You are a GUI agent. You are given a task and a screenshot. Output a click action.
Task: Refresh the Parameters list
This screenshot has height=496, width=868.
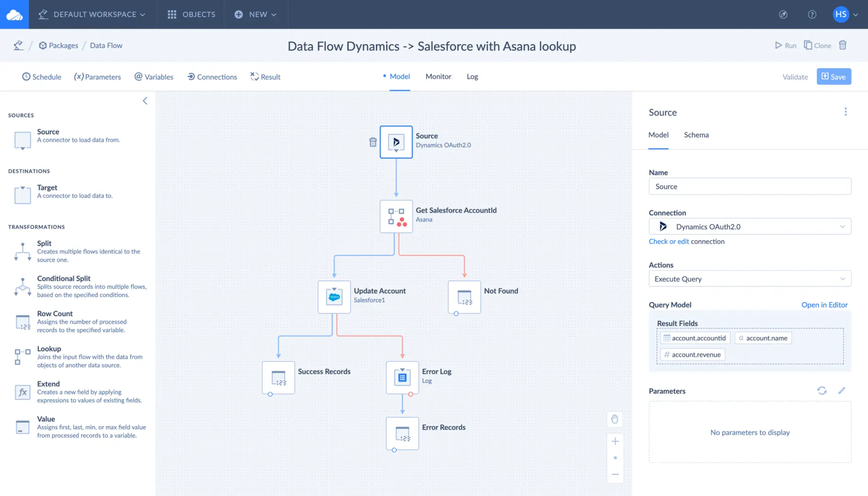pyautogui.click(x=822, y=391)
